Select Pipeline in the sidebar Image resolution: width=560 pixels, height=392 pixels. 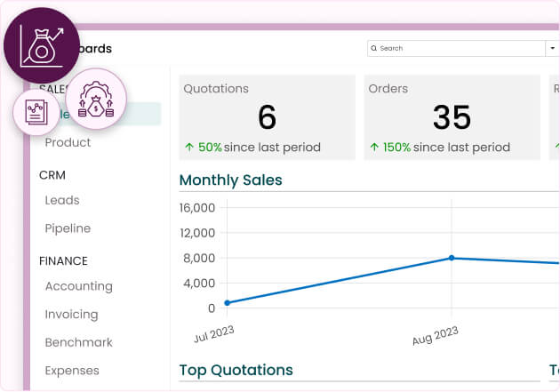tap(68, 228)
